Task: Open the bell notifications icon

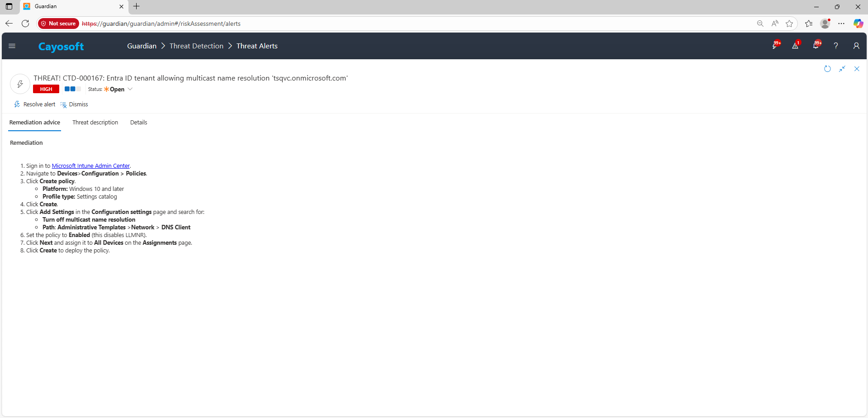Action: coord(816,46)
